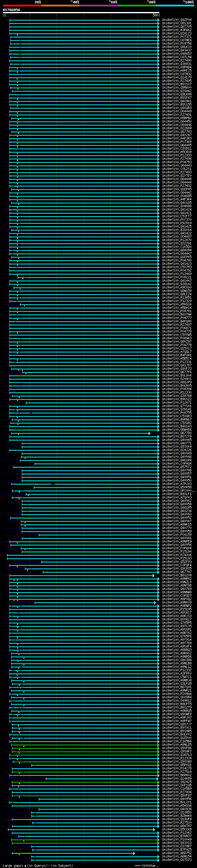Open hit UniRef100_A9NVX9
The image size is (197, 868).
point(177,602)
